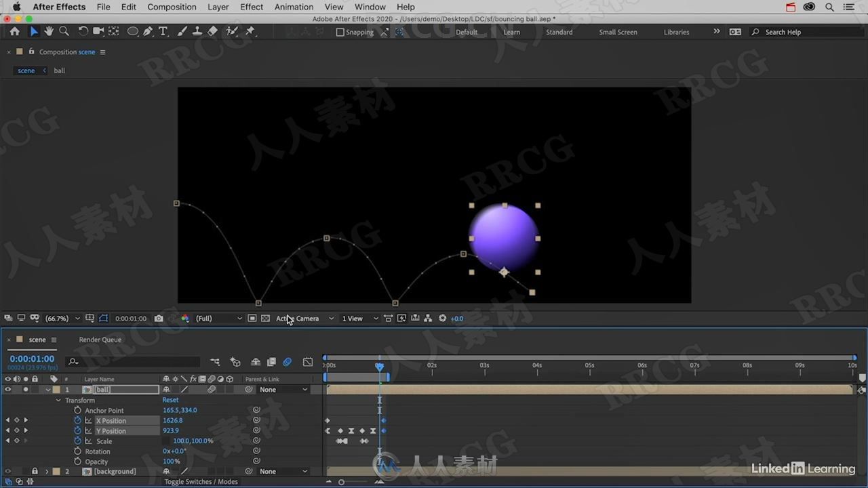Select the Small Screen workspace
This screenshot has width=868, height=488.
(x=618, y=32)
